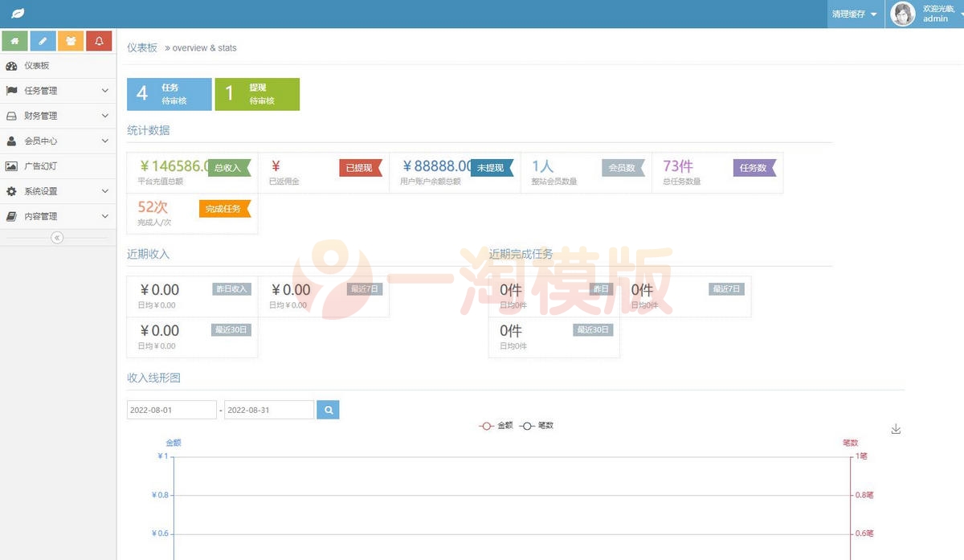Viewport: 964px width, 560px height.
Task: Click the 收入线形图 section heading
Action: [x=153, y=378]
